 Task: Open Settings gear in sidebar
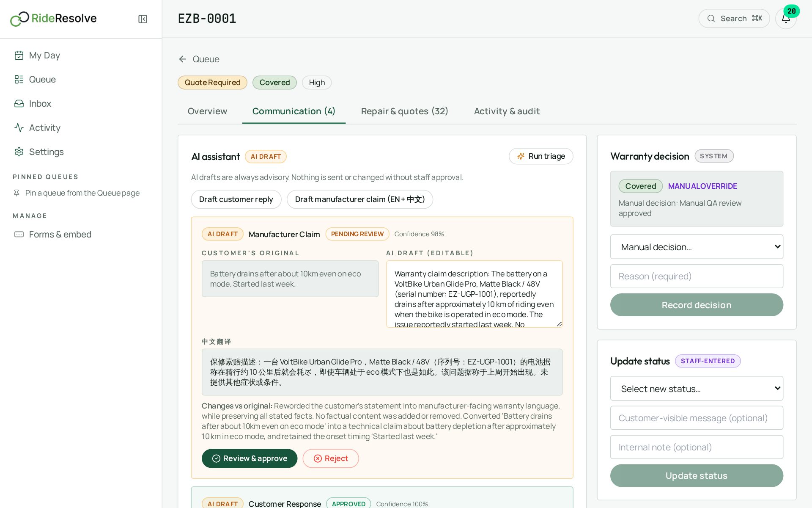click(19, 152)
